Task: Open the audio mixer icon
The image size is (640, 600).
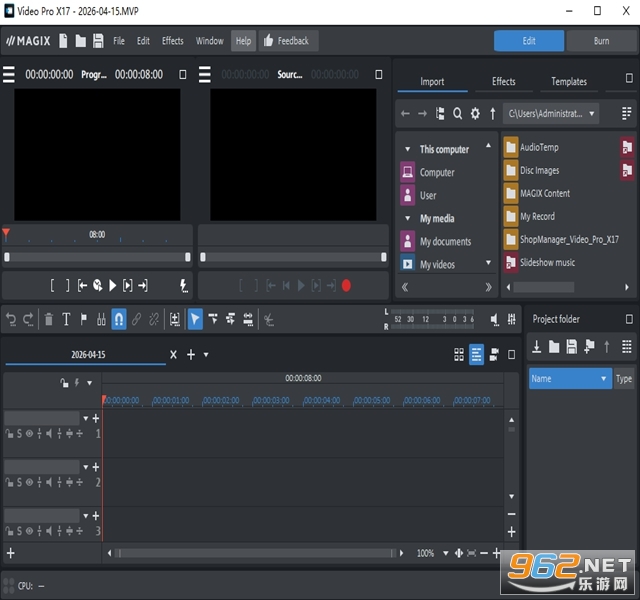Action: (511, 319)
